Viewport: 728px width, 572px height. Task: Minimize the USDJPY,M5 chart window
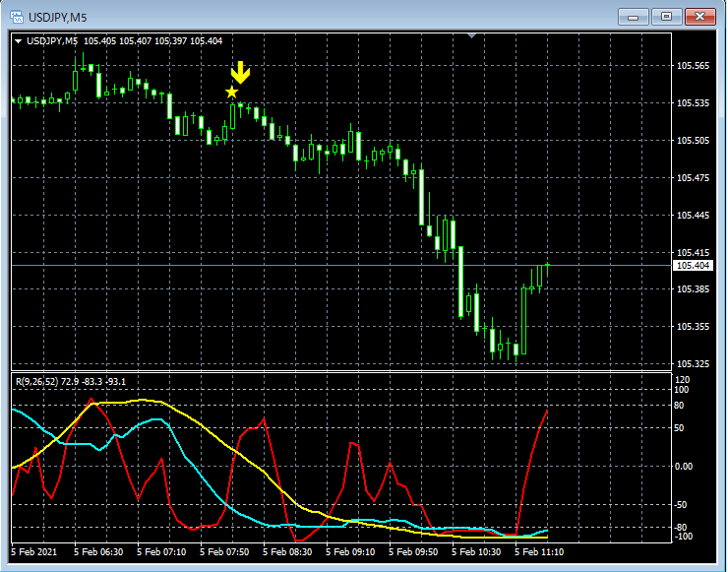pos(633,17)
